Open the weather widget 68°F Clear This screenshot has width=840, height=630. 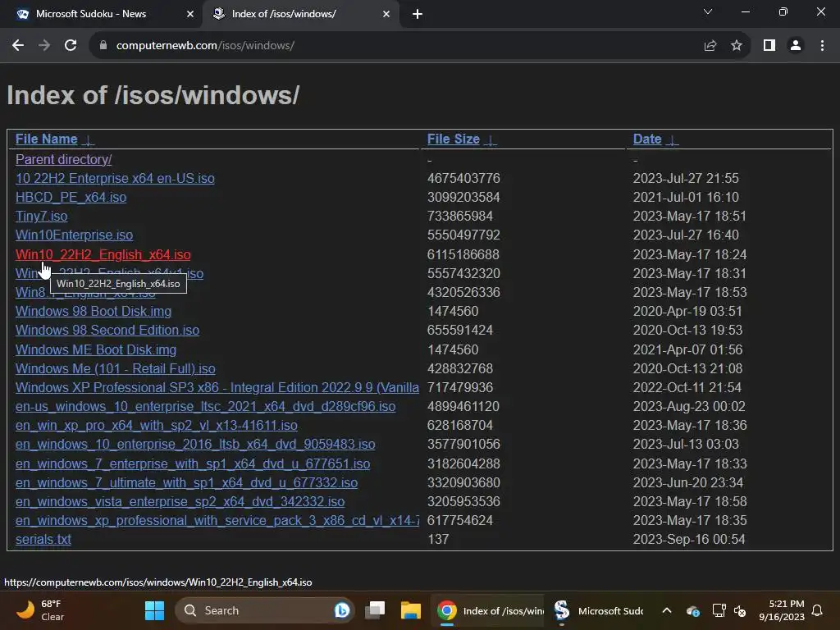coord(41,610)
